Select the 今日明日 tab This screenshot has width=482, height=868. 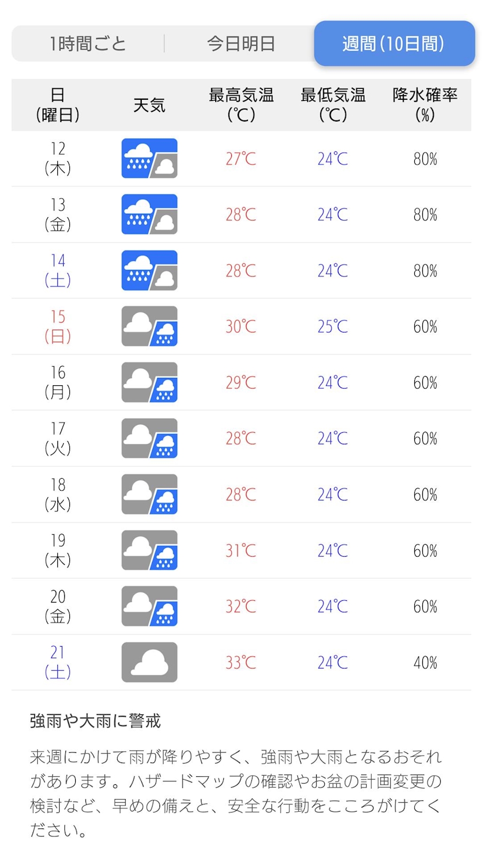tap(241, 44)
